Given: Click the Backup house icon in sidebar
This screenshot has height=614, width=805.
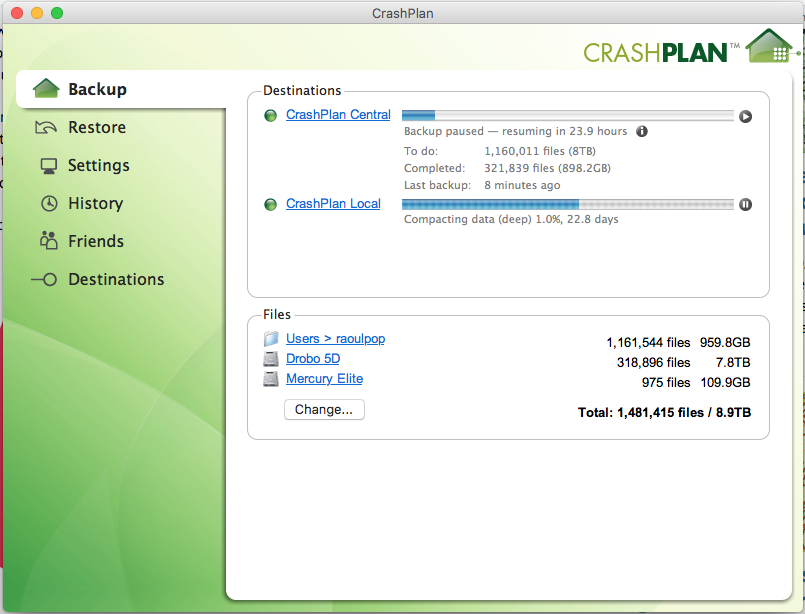Looking at the screenshot, I should [x=47, y=89].
